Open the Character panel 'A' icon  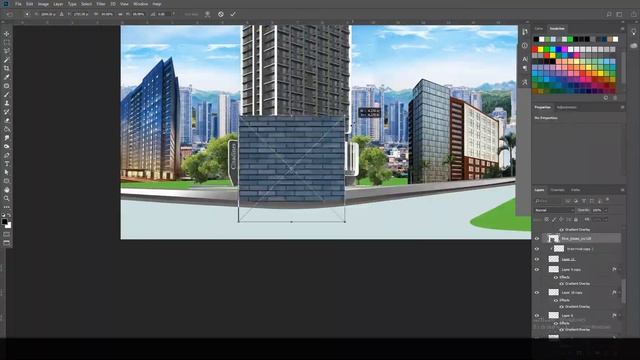pyautogui.click(x=525, y=59)
